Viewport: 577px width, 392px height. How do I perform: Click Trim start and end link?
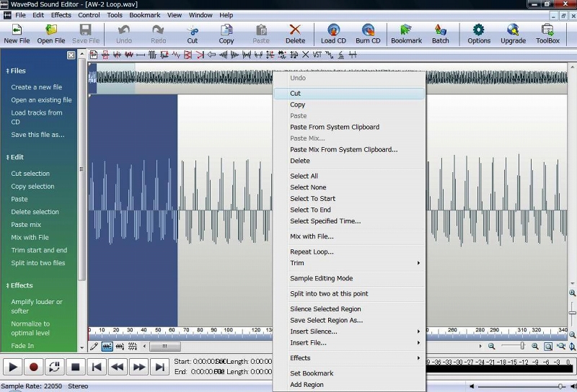tap(39, 251)
